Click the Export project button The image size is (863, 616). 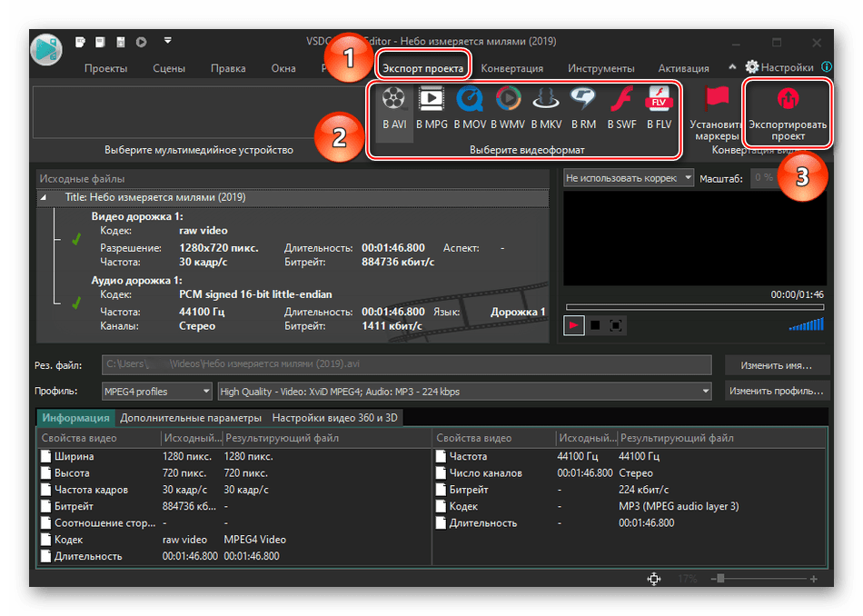pos(788,113)
